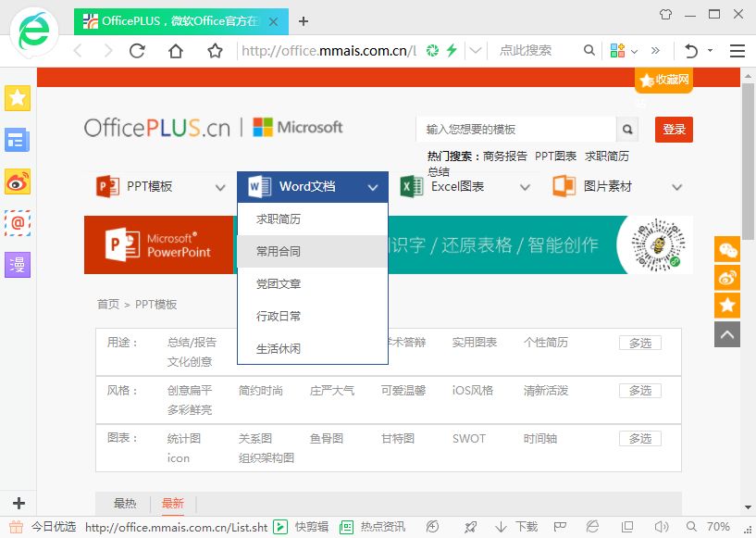Click the WeChat share icon on right
Image resolution: width=756 pixels, height=538 pixels.
(x=728, y=250)
